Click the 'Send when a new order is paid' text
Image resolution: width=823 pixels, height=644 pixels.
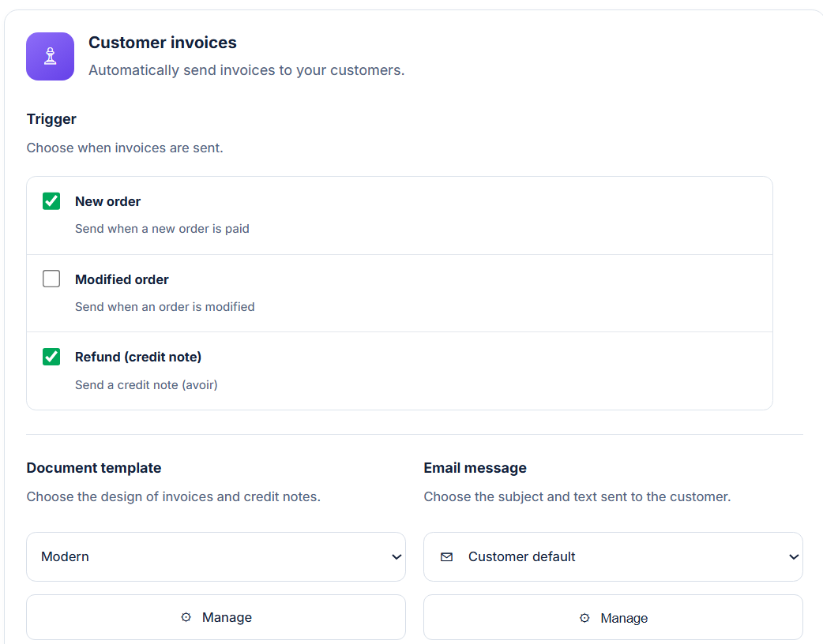tap(162, 229)
